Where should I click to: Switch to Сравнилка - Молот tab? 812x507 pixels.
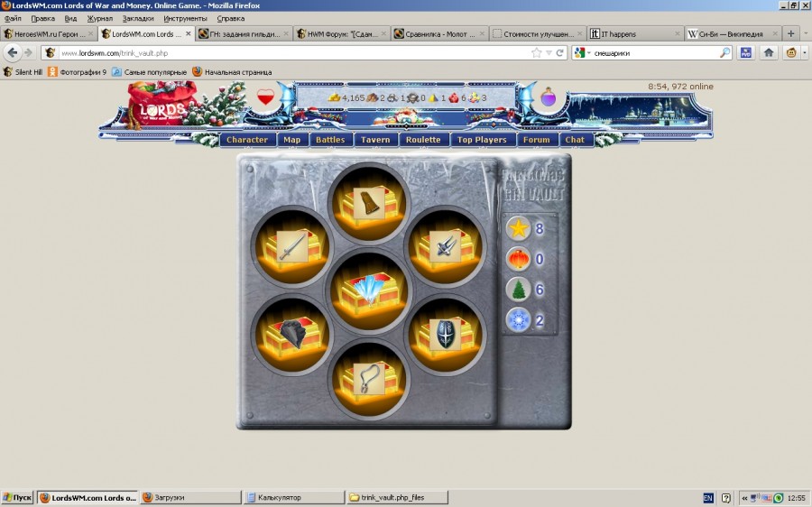click(x=439, y=33)
